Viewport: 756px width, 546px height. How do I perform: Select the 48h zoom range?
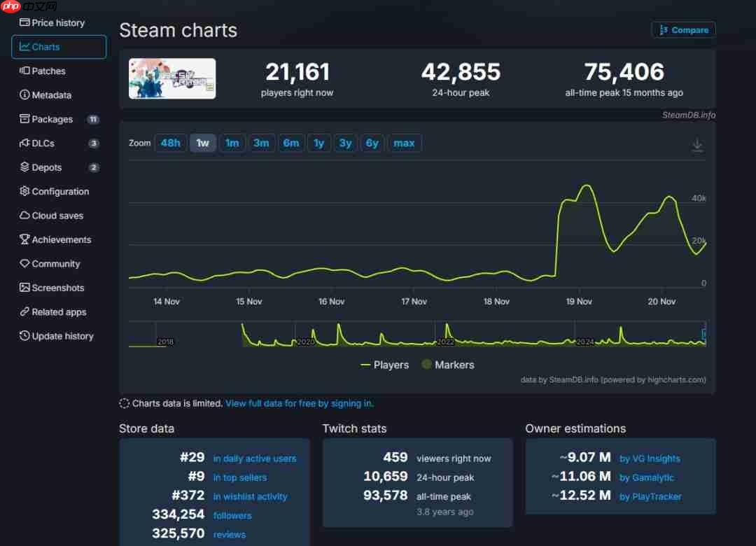coord(170,143)
